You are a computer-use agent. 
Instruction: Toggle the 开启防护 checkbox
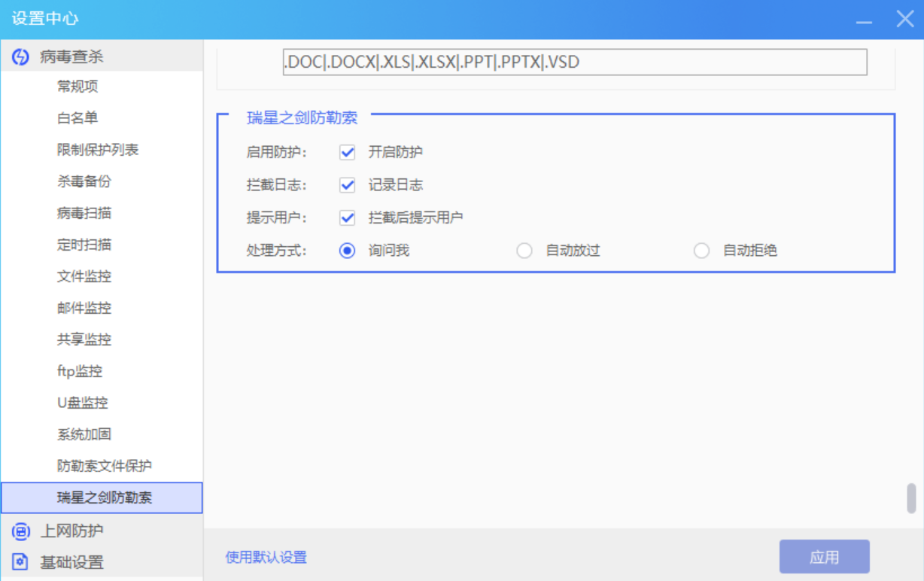[x=347, y=152]
